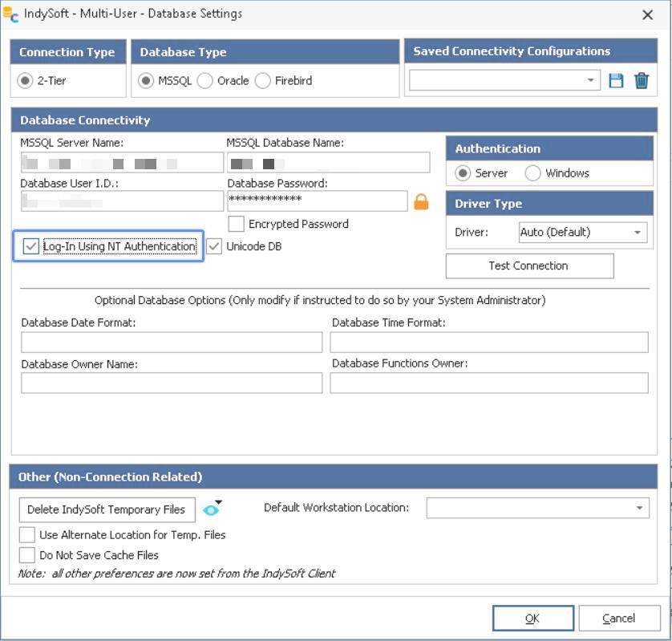Image resolution: width=672 pixels, height=641 pixels.
Task: Click into the Database Password field
Action: [317, 201]
